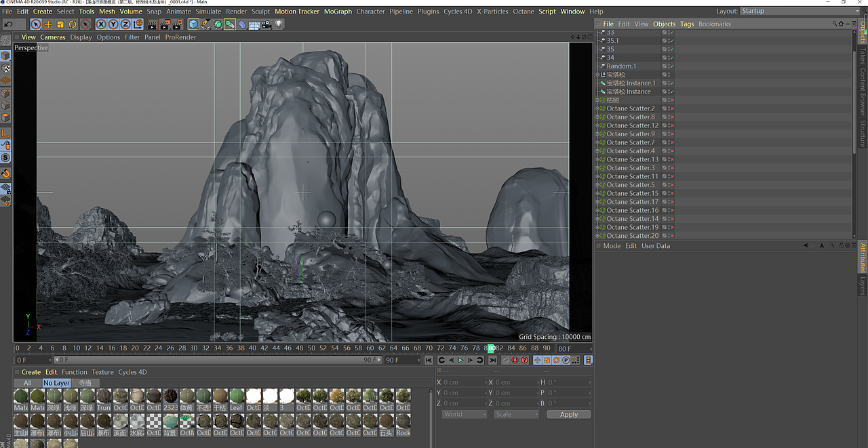
Task: Switch to the Layers side tab
Action: [863, 285]
